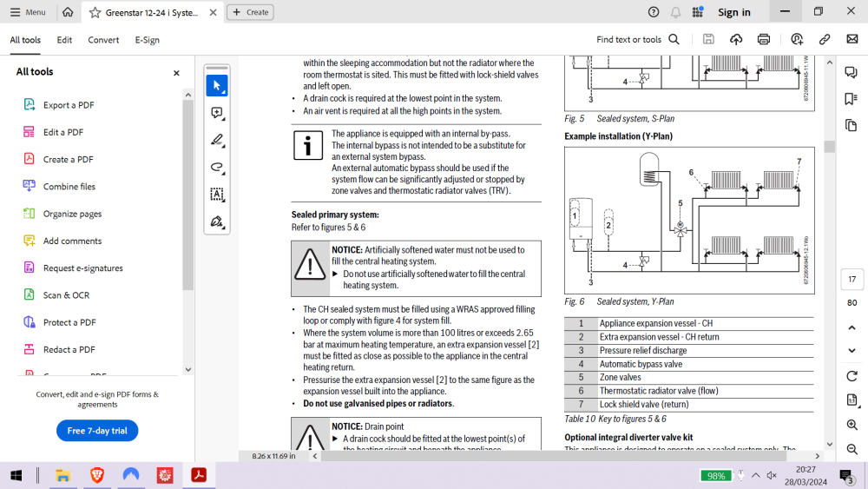Open Edit a PDF tool
This screenshot has height=489, width=868.
63,132
